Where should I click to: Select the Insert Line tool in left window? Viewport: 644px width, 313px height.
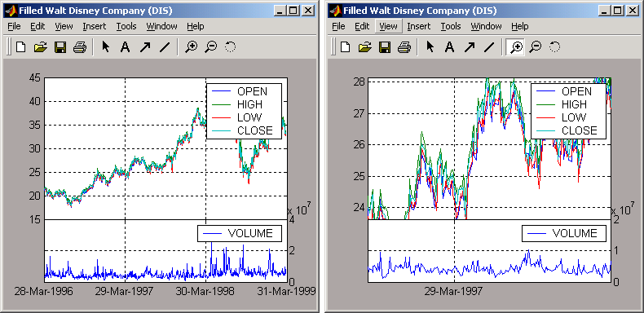(x=165, y=47)
